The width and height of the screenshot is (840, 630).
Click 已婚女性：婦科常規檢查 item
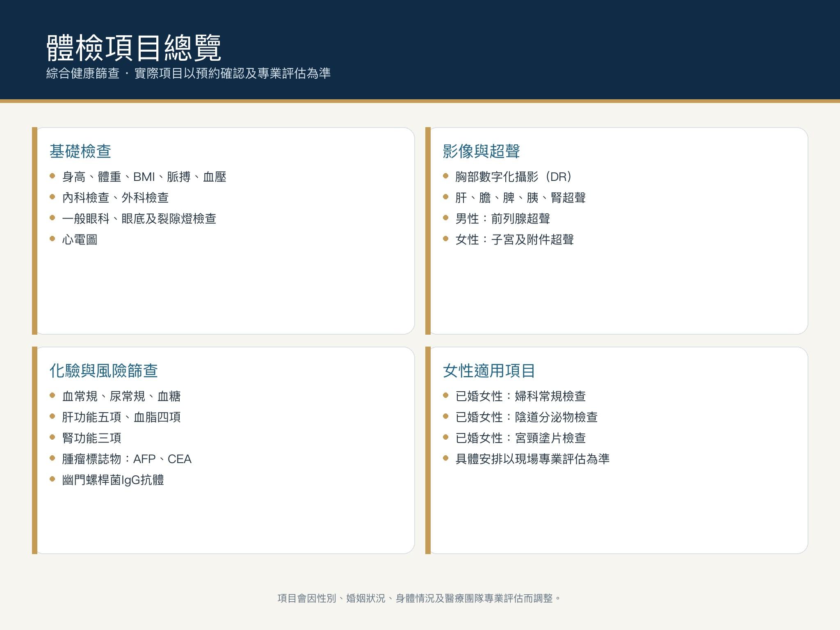520,396
